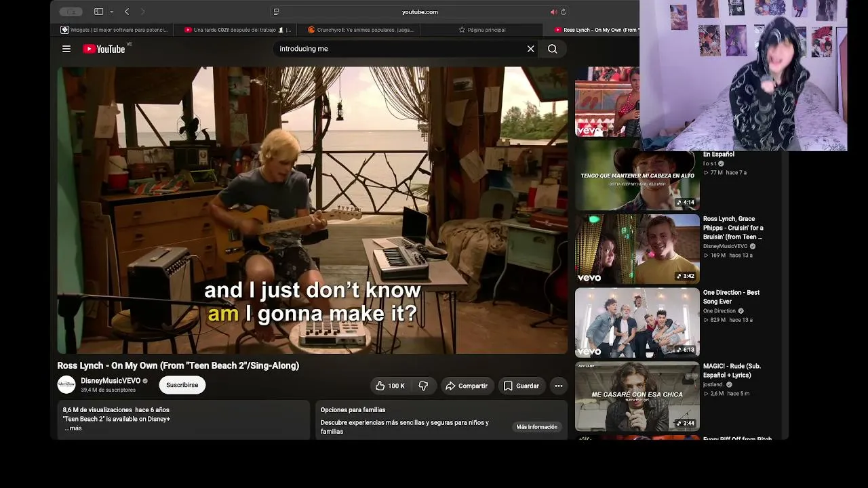
Task: Go back with Safari's back arrow
Action: (127, 12)
